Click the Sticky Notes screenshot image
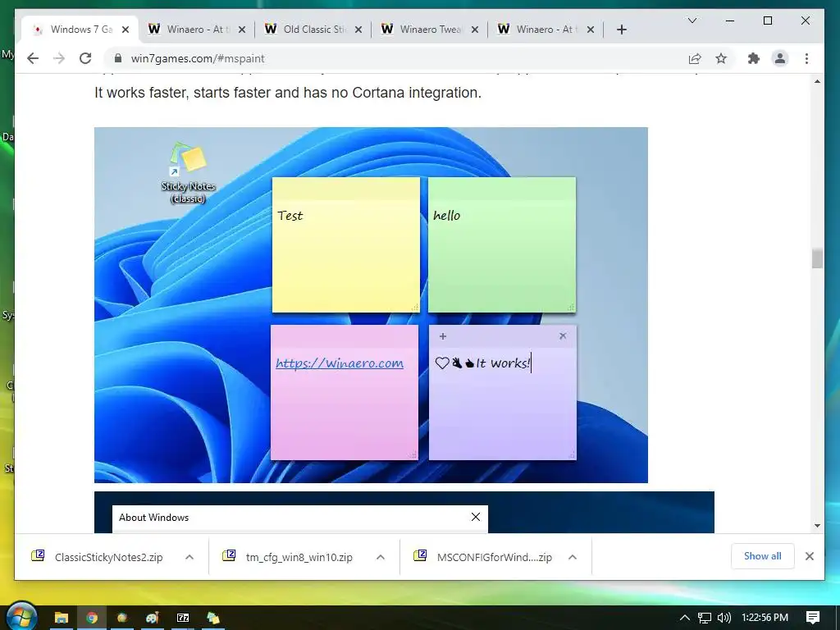 point(371,305)
